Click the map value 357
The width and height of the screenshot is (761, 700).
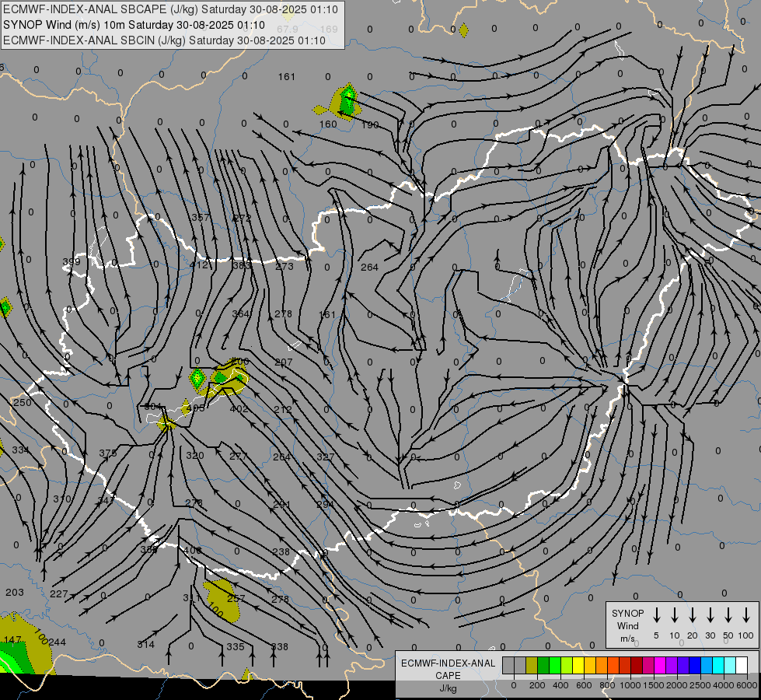click(201, 217)
